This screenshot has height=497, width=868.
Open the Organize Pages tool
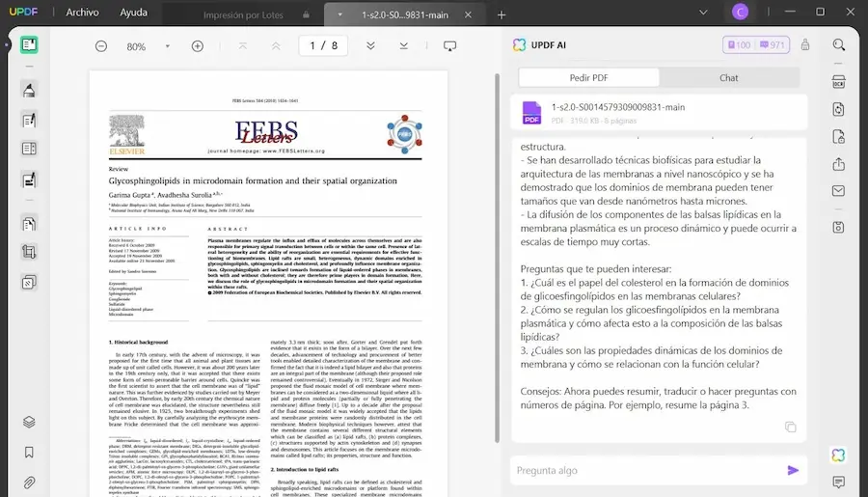29,223
